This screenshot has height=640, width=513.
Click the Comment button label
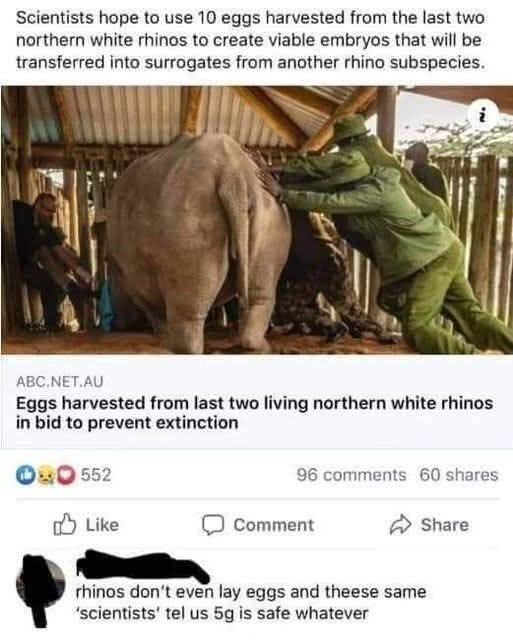274,525
